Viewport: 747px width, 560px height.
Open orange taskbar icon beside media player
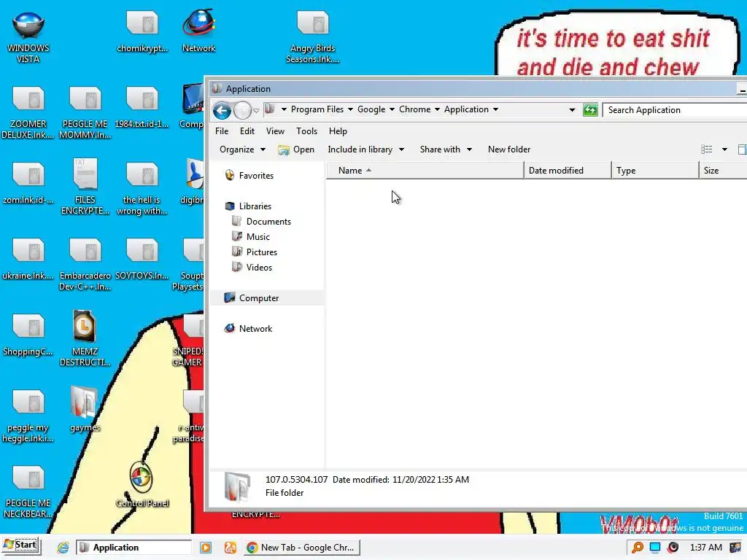(x=230, y=548)
